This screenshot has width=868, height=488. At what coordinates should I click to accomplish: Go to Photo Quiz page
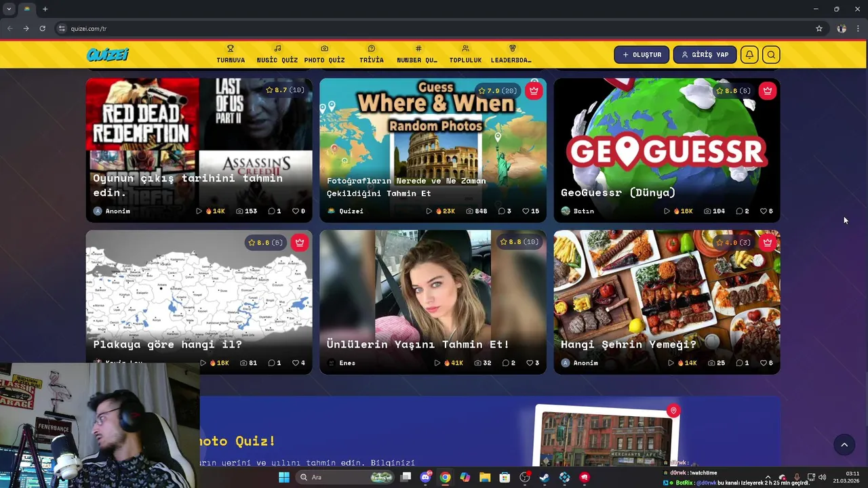click(x=324, y=54)
